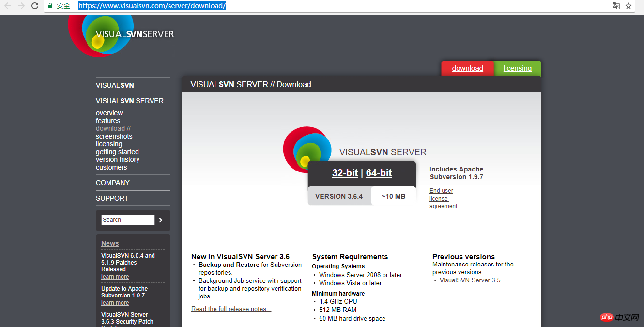This screenshot has width=644, height=327.
Task: Download the 32-bit installer
Action: [345, 173]
